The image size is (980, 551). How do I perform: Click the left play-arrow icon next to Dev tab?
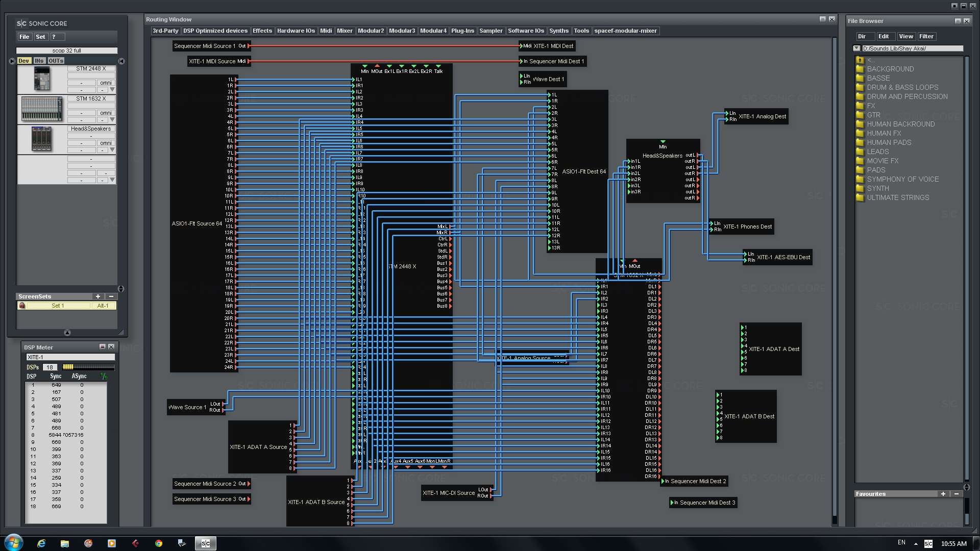click(x=12, y=61)
